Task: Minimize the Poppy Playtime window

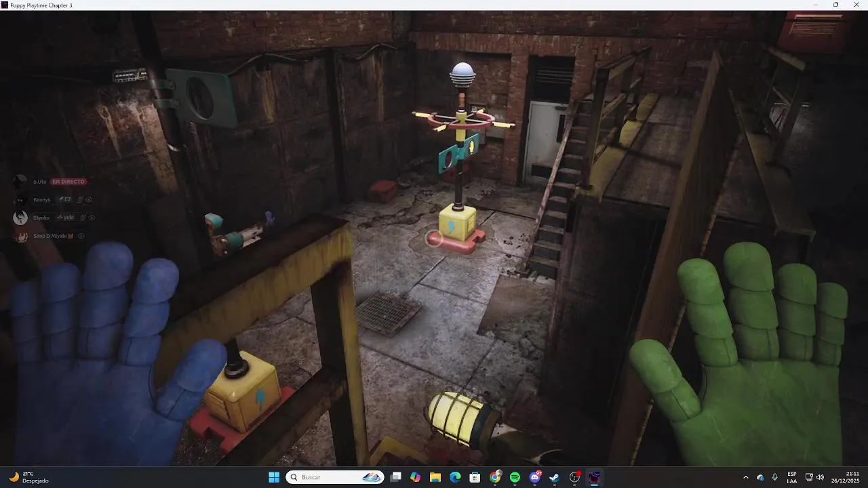Action: tap(816, 5)
